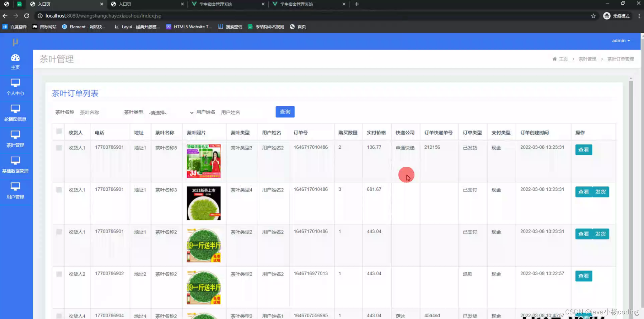Click 查看 for the 退款 order
Screen dimensions: 644x319
click(583, 276)
